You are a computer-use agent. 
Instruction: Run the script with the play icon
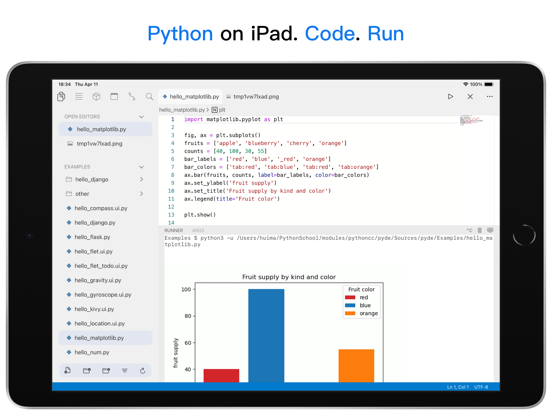pos(450,96)
